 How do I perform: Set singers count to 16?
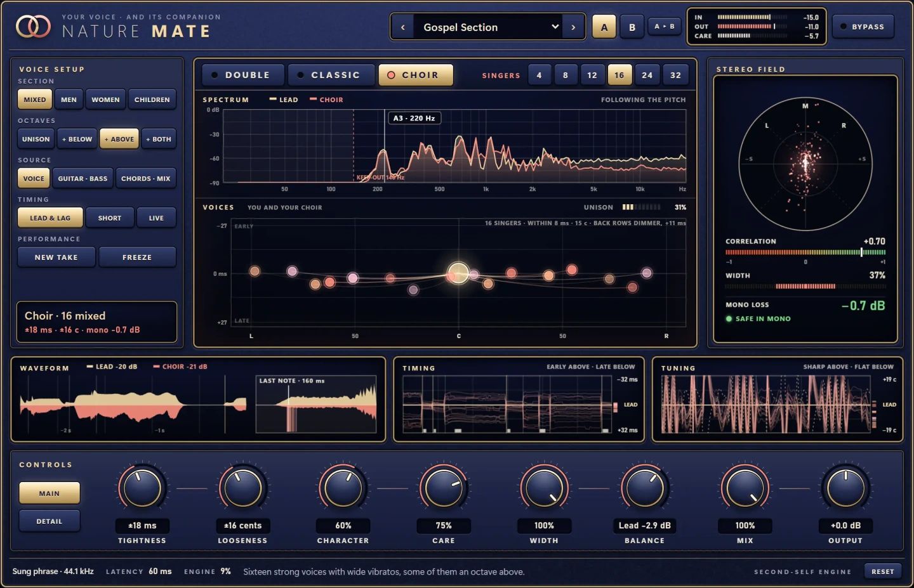tap(619, 75)
